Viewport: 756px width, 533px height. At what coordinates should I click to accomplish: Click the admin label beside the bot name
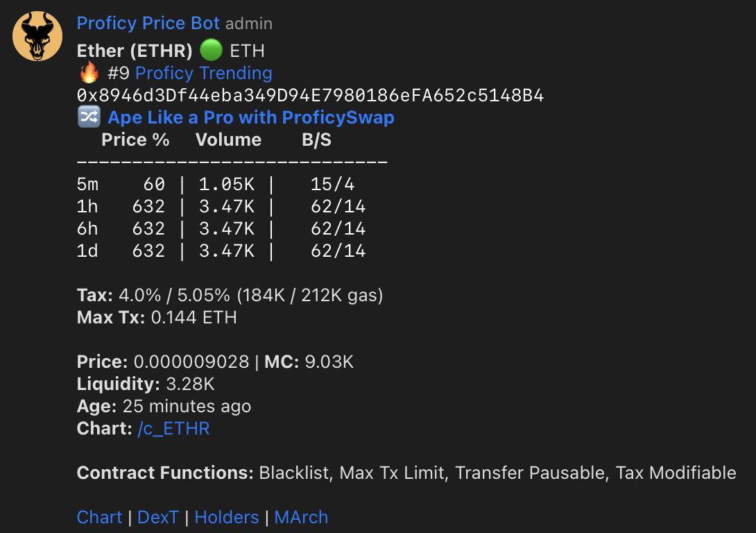pos(249,24)
